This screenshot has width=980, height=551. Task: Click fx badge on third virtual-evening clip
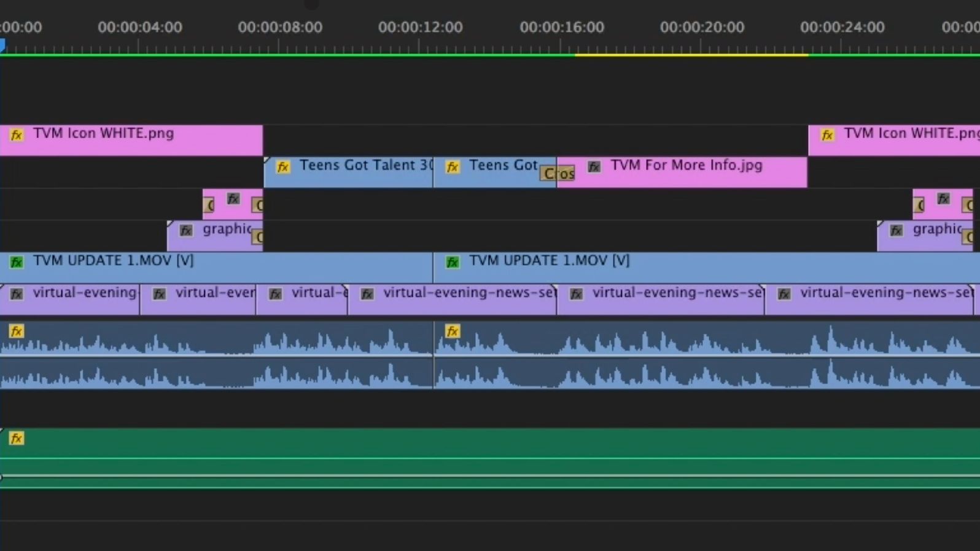tap(276, 294)
